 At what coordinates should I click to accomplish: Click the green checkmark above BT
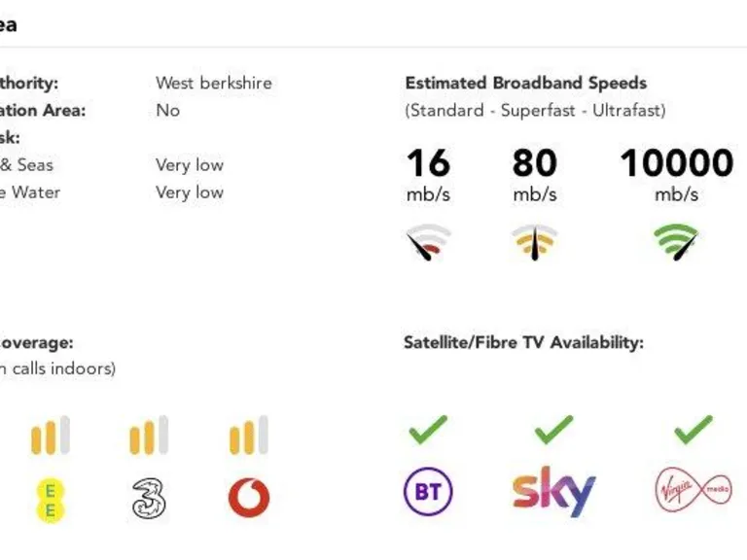pos(428,428)
